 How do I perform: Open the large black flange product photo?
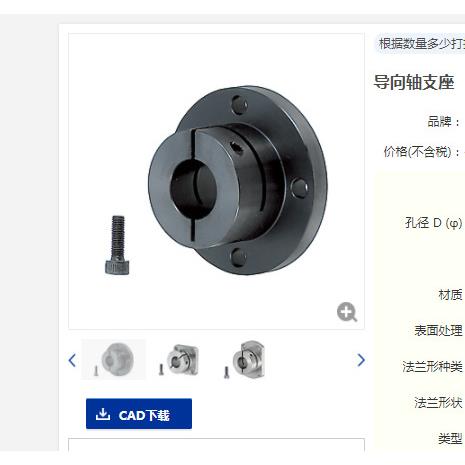(238, 180)
